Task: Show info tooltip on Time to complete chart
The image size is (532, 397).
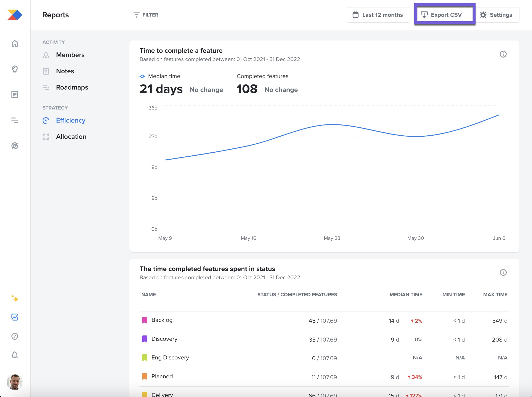Action: 503,54
